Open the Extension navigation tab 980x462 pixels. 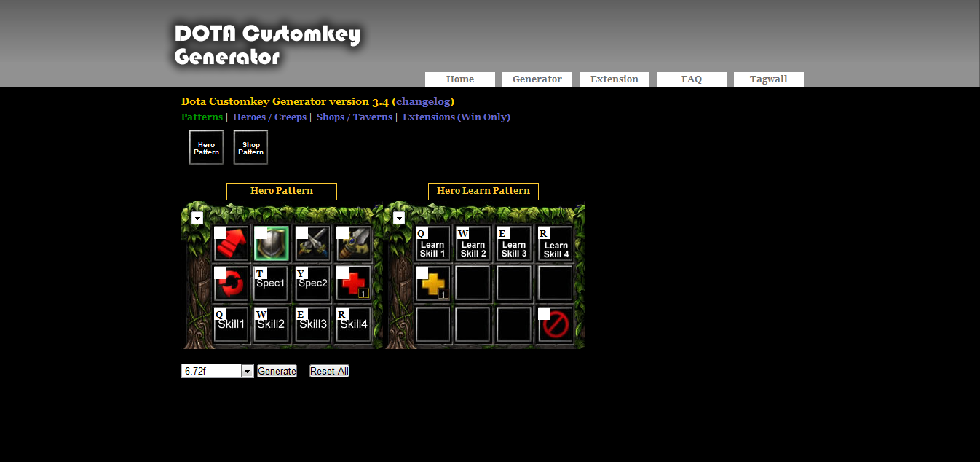tap(615, 79)
